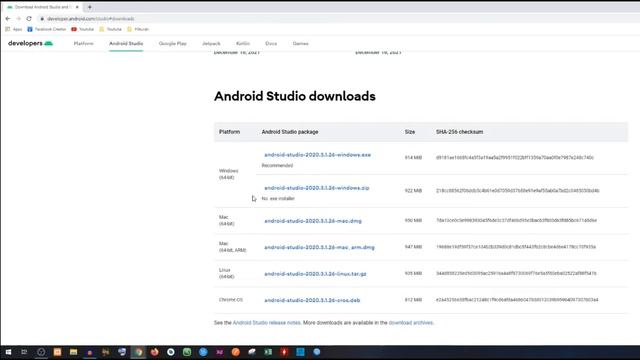This screenshot has width=640, height=360.
Task: Open the Android Studio release notes link
Action: pyautogui.click(x=267, y=322)
